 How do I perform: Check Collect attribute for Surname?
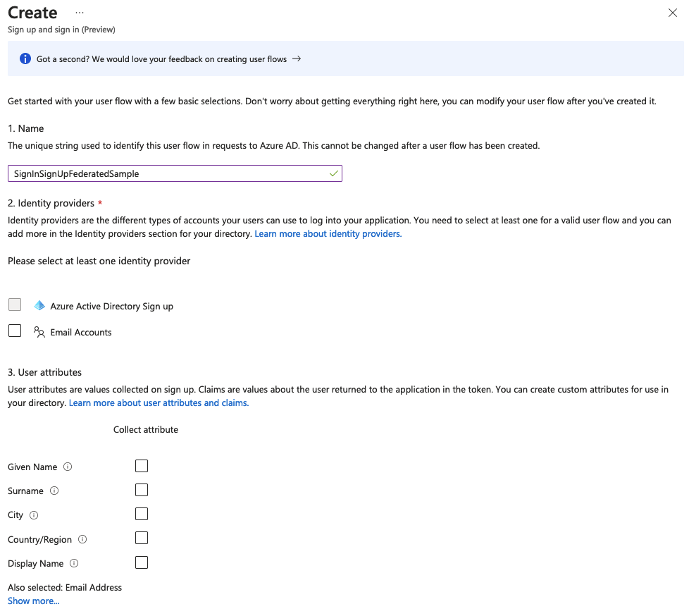[142, 490]
